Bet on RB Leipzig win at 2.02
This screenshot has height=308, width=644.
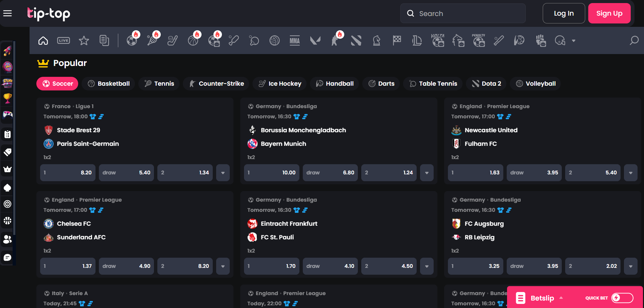coord(593,266)
